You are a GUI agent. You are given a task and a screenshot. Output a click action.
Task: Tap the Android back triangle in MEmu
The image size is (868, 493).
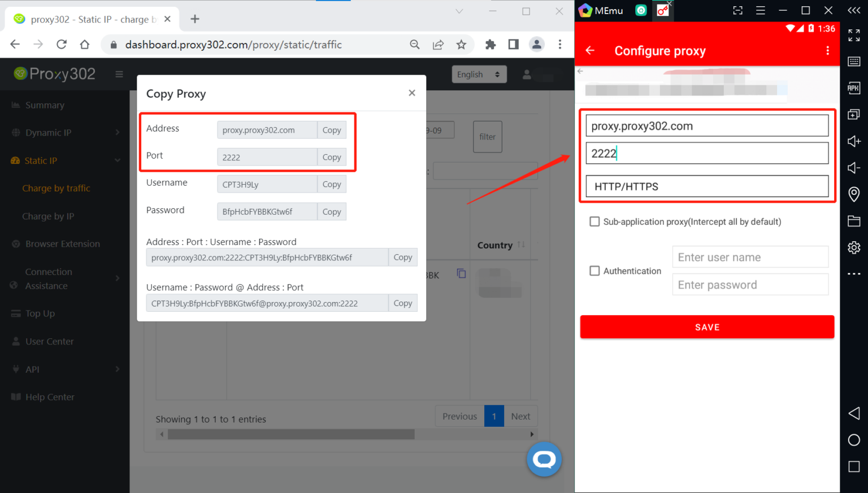coord(854,413)
